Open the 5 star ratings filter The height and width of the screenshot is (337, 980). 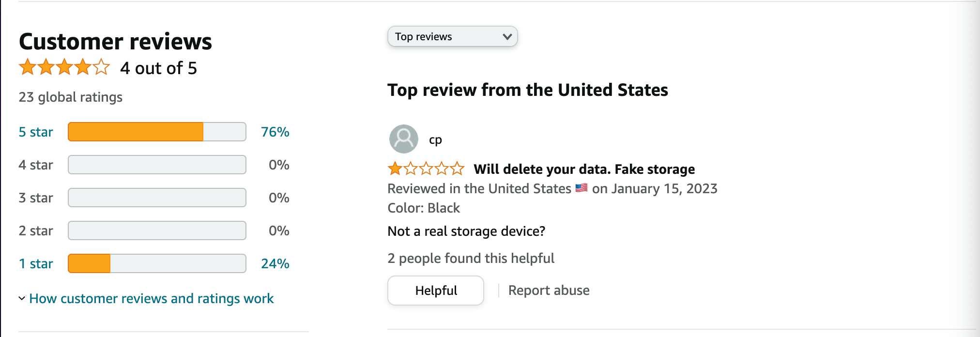click(35, 131)
